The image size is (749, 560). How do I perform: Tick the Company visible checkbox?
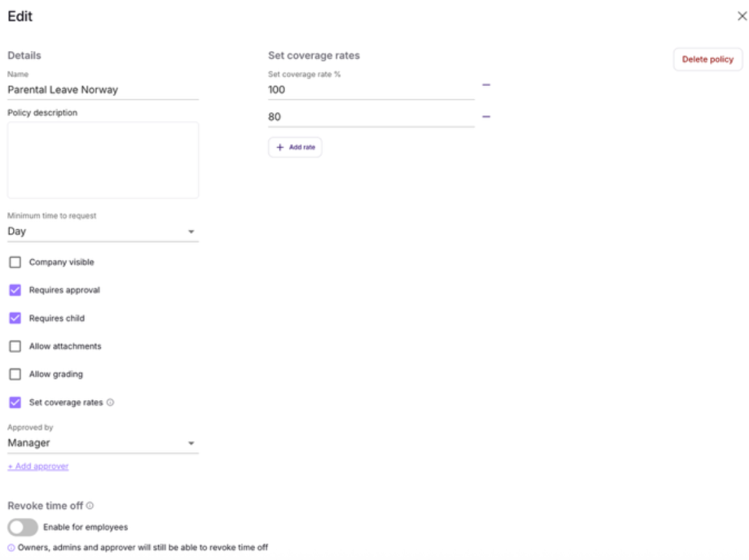(15, 262)
